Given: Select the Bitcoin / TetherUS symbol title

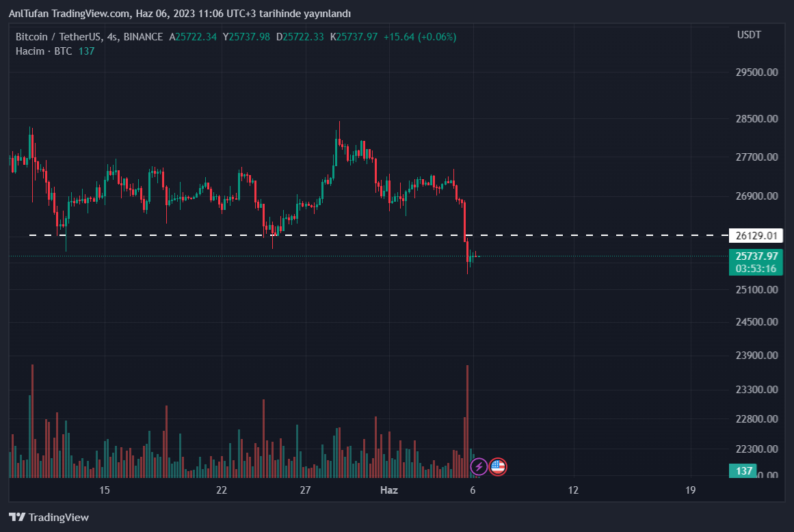Looking at the screenshot, I should [59, 37].
